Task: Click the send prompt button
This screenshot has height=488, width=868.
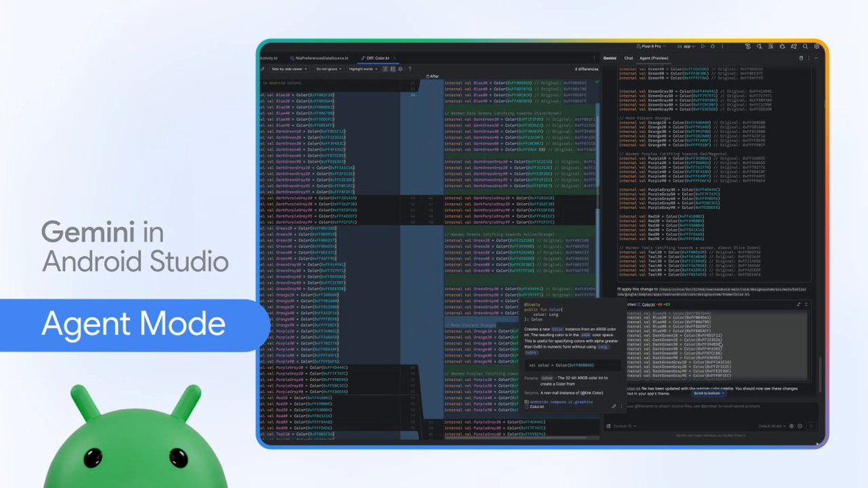Action: click(811, 426)
